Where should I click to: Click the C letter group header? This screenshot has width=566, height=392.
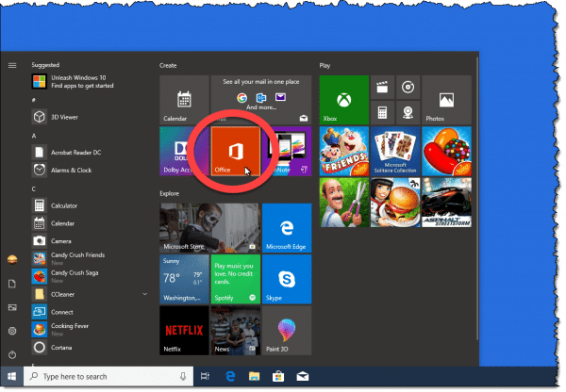coord(34,189)
